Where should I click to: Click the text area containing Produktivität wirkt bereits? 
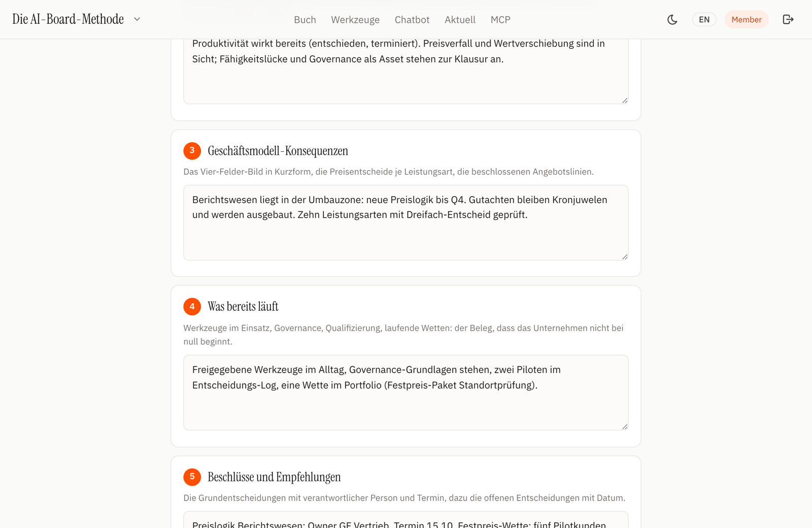(x=406, y=71)
